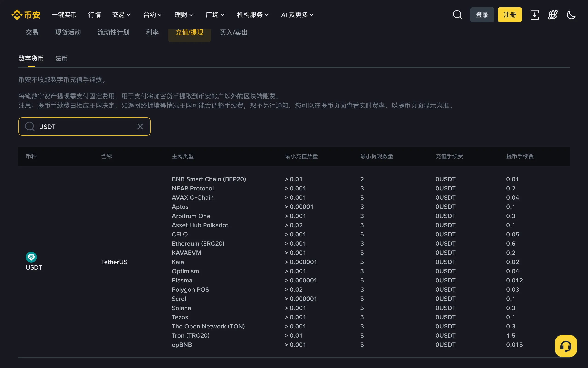Switch to the 流动性计划 tab
Viewport: 588px width, 368px height.
point(113,32)
